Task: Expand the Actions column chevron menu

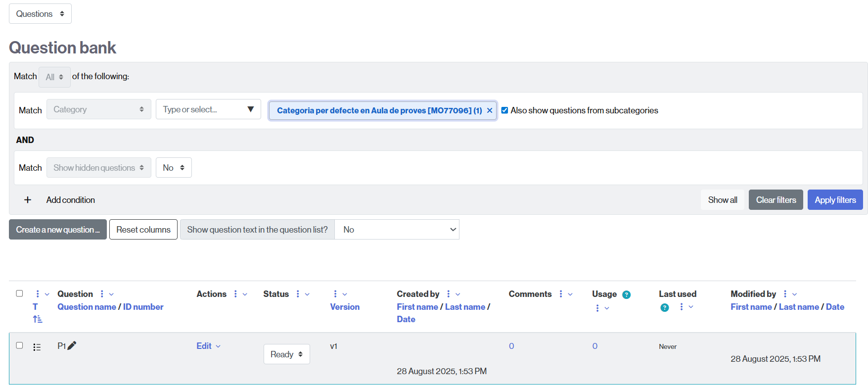Action: (245, 294)
